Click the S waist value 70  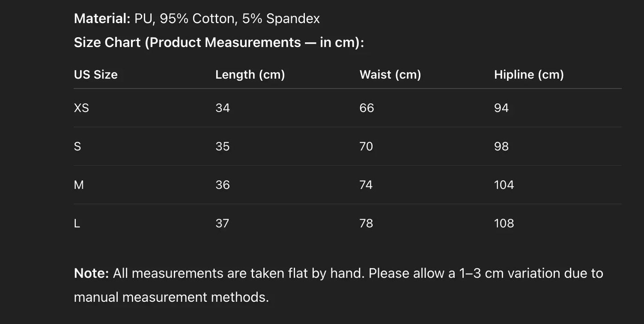(366, 146)
